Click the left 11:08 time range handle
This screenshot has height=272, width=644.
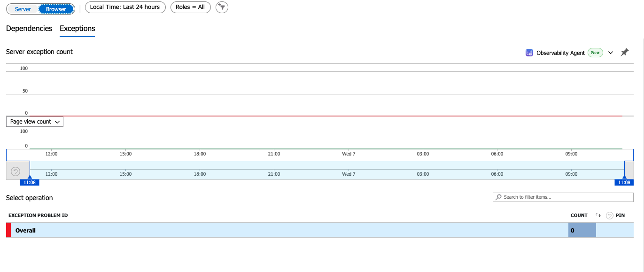(29, 182)
